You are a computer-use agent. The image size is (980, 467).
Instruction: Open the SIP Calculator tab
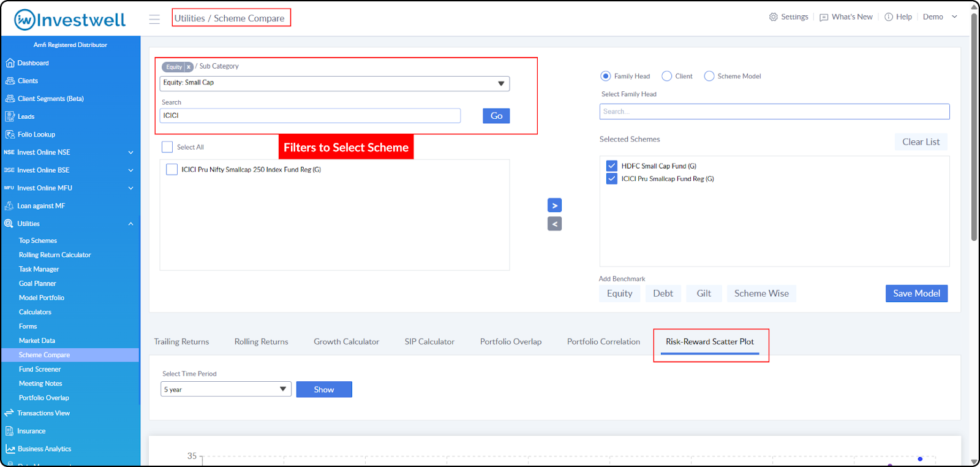(429, 342)
